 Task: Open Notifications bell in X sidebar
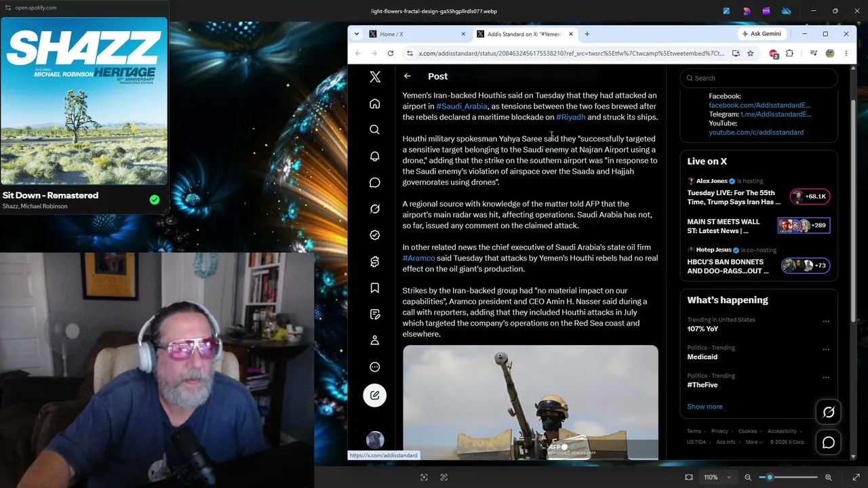click(x=375, y=156)
